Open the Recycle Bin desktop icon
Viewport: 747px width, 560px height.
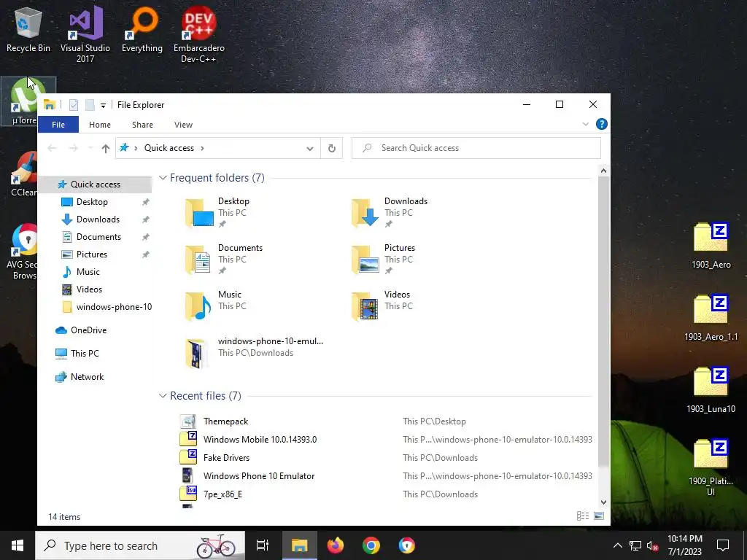[28, 31]
